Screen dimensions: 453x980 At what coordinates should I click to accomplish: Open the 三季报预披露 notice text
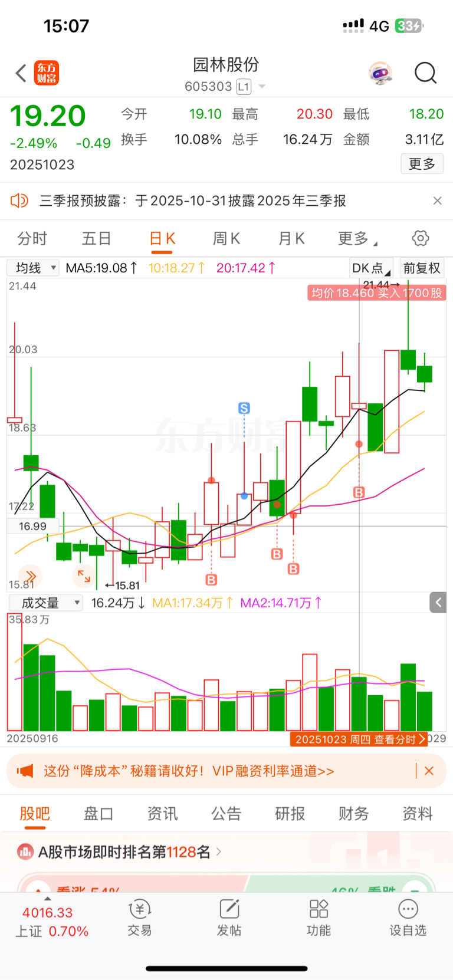(x=193, y=200)
